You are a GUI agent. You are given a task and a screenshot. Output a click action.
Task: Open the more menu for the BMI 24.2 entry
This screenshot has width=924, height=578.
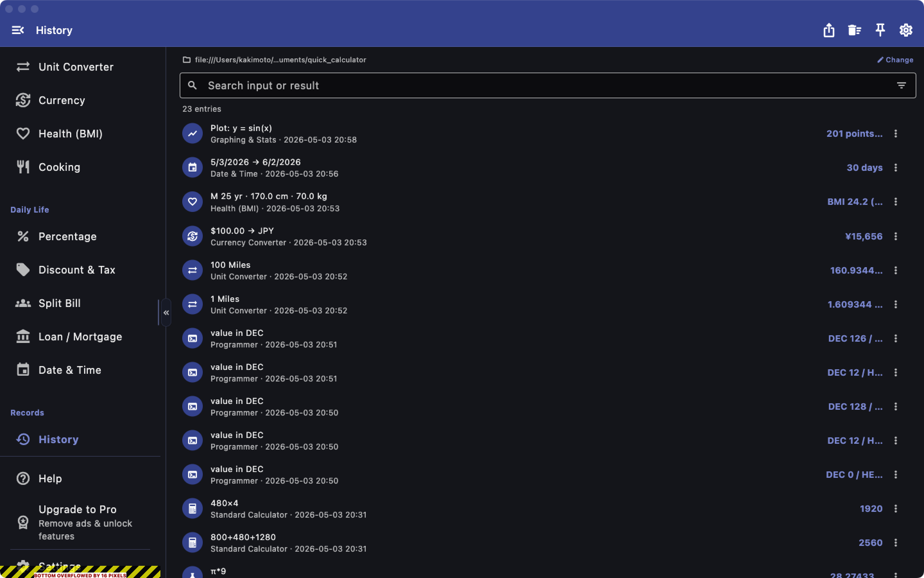pos(895,201)
